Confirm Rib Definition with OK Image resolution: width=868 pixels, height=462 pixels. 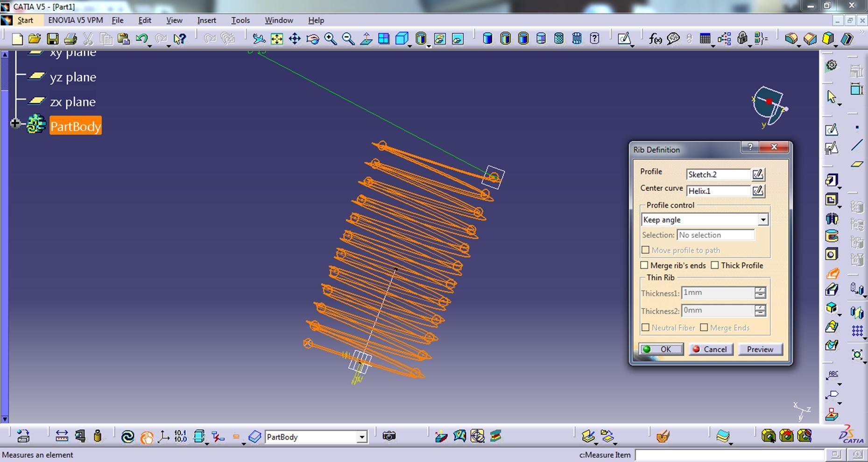(x=661, y=349)
